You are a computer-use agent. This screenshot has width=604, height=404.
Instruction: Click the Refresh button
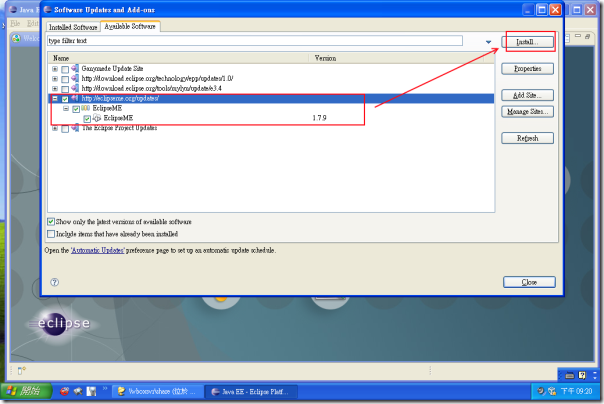pyautogui.click(x=527, y=138)
